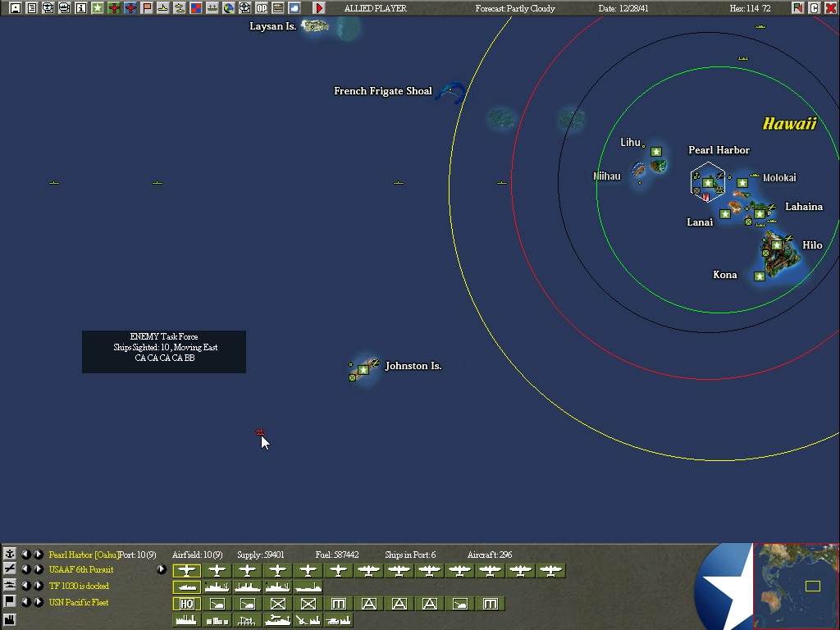Select the Lanai base star icon
Screen dimensions: 840x630
point(725,214)
